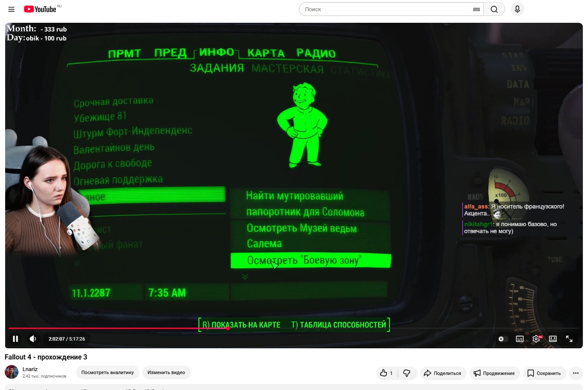Click the 2:02:07 / 5:17:26 time display
The height and width of the screenshot is (390, 588).
[x=67, y=339]
